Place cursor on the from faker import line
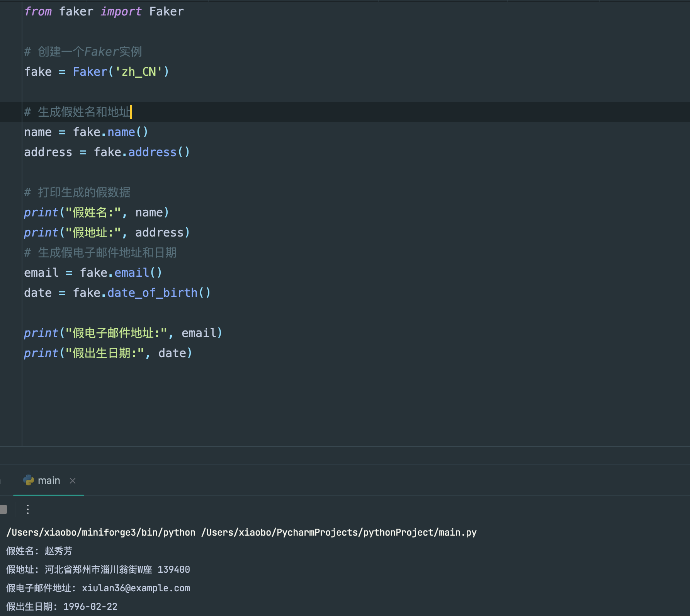 point(104,12)
